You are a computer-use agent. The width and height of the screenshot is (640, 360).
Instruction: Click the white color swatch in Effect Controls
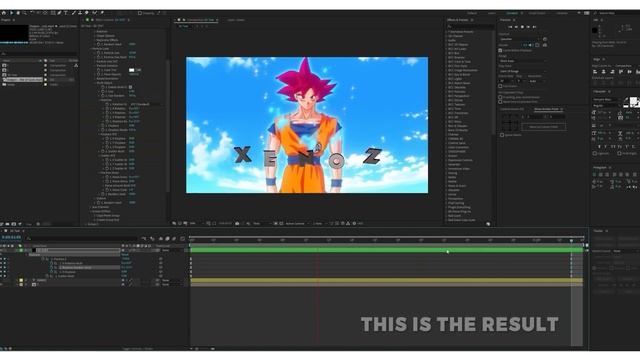coord(132,70)
